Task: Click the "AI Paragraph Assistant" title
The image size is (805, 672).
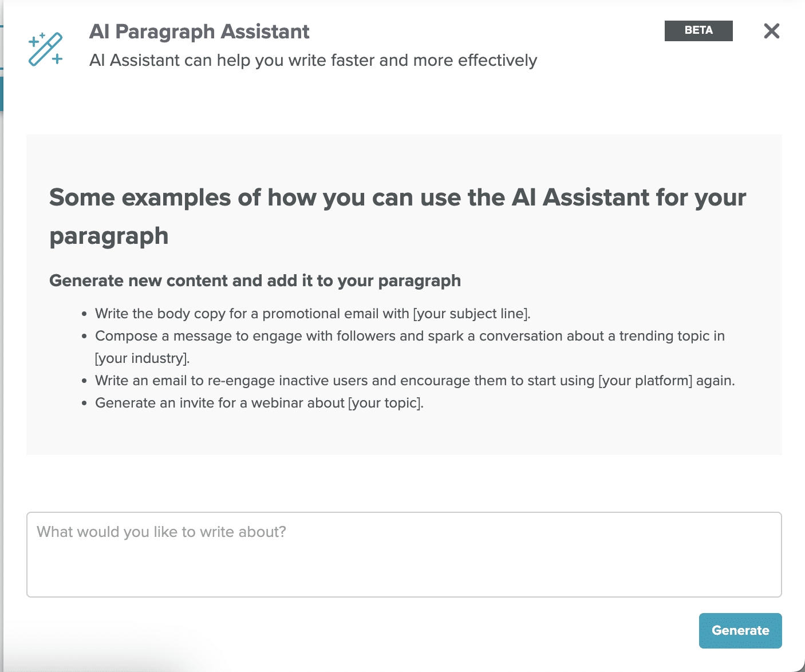Action: click(x=199, y=31)
